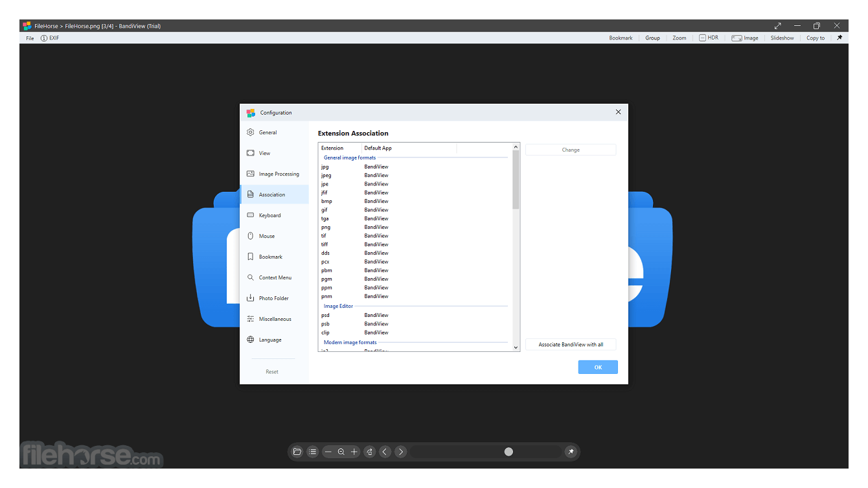This screenshot has height=488, width=868.
Task: Open the Context Menu settings section
Action: (274, 277)
